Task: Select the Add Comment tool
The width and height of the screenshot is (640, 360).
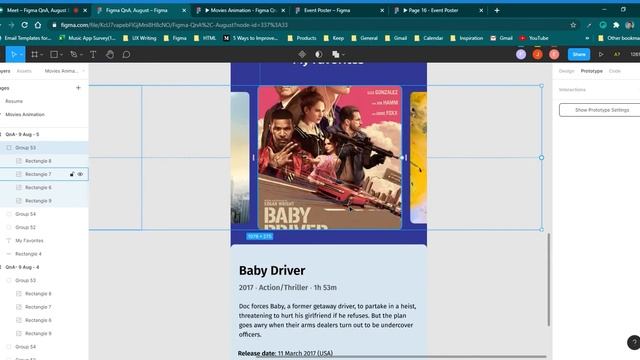Action: point(126,54)
